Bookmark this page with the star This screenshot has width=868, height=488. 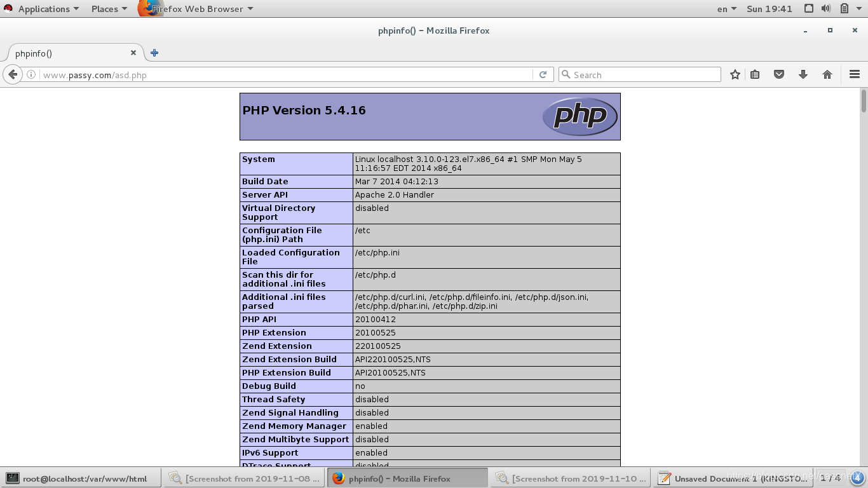tap(735, 74)
